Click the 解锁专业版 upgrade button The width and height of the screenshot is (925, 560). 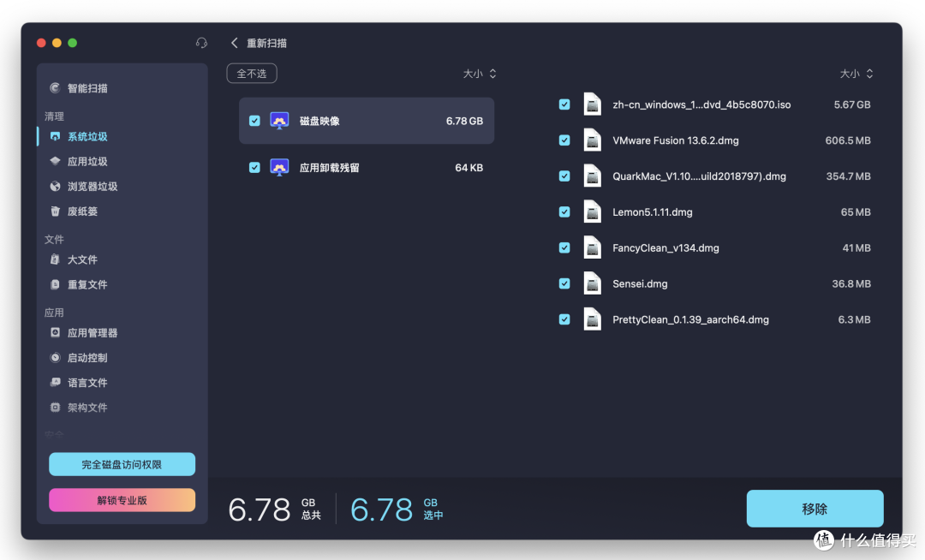[x=122, y=500]
